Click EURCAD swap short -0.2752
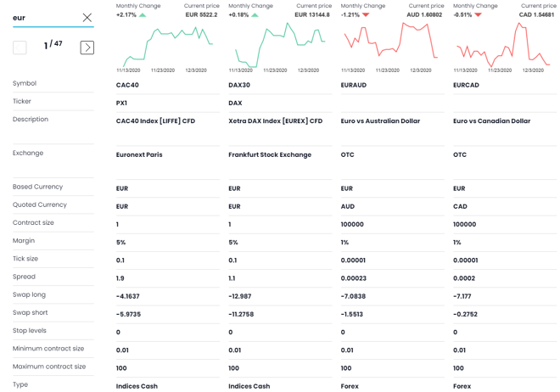This screenshot has width=560, height=392. coord(465,314)
